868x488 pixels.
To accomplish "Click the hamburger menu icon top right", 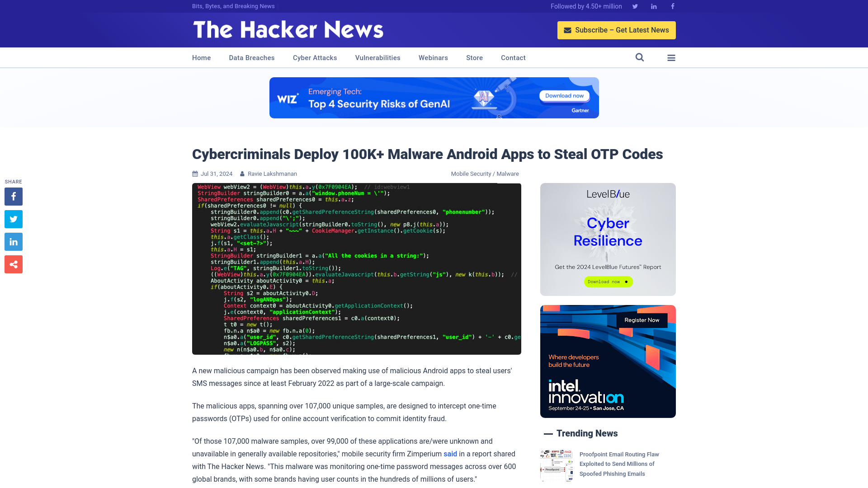I will (x=671, y=58).
